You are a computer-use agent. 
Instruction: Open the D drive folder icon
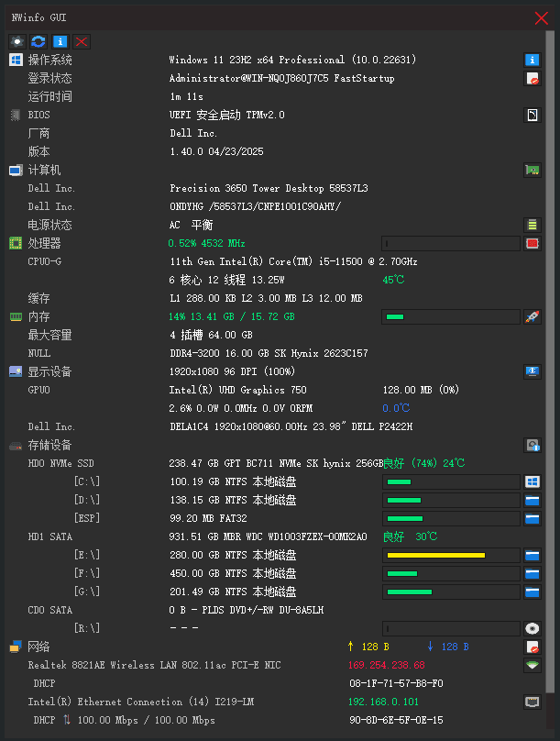click(533, 500)
